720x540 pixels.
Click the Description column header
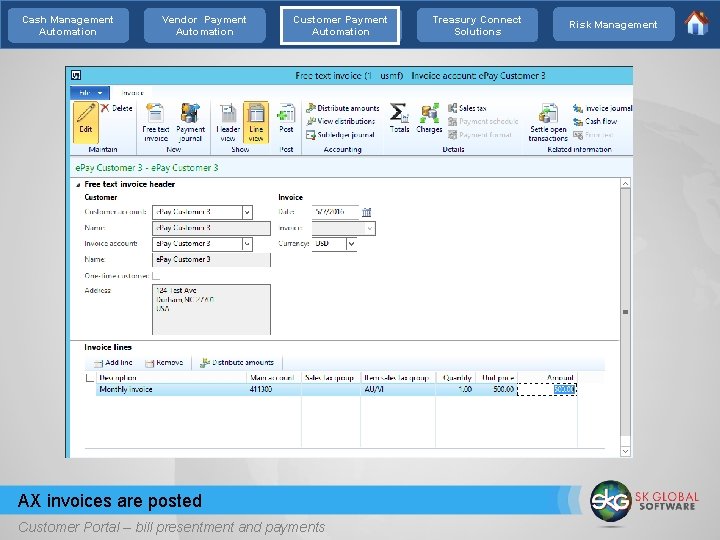coord(171,378)
